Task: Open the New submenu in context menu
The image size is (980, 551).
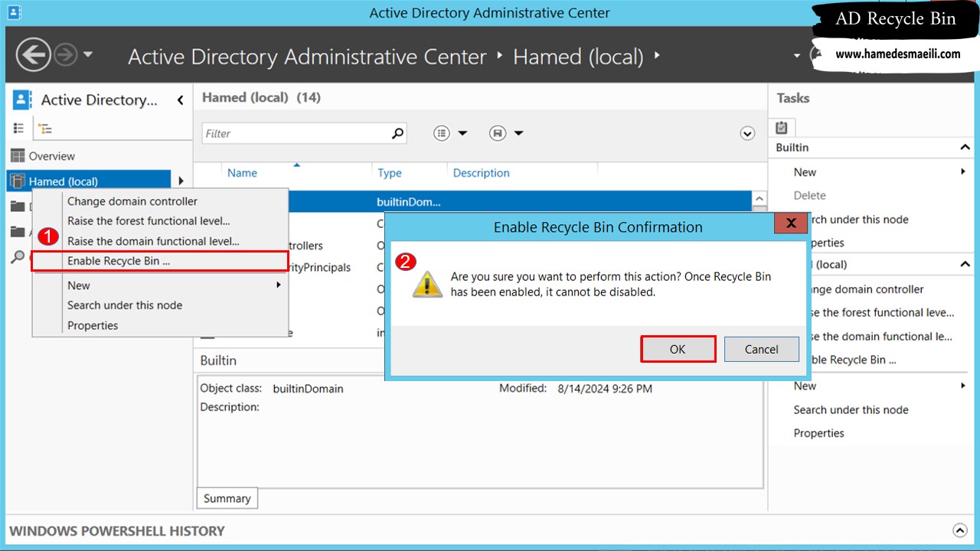Action: tap(159, 285)
